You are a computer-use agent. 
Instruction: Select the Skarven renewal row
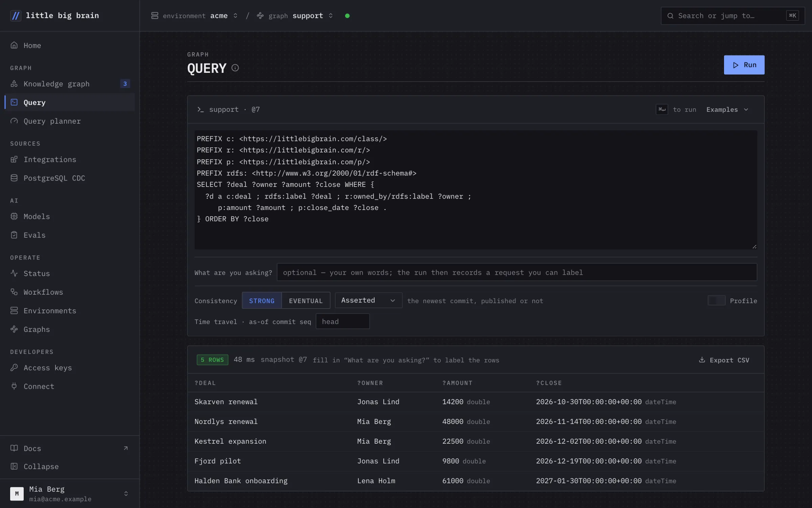[475, 402]
